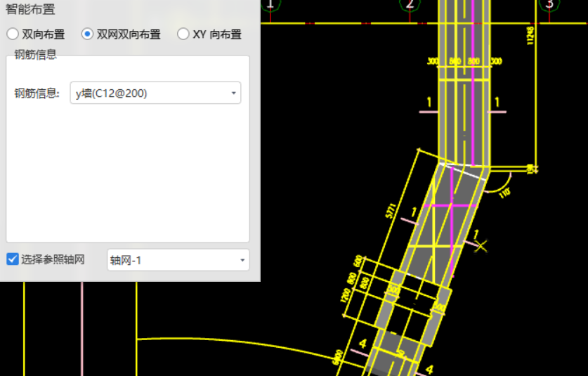Select the XY 向布置 radio option
The image size is (588, 376).
pyautogui.click(x=183, y=34)
